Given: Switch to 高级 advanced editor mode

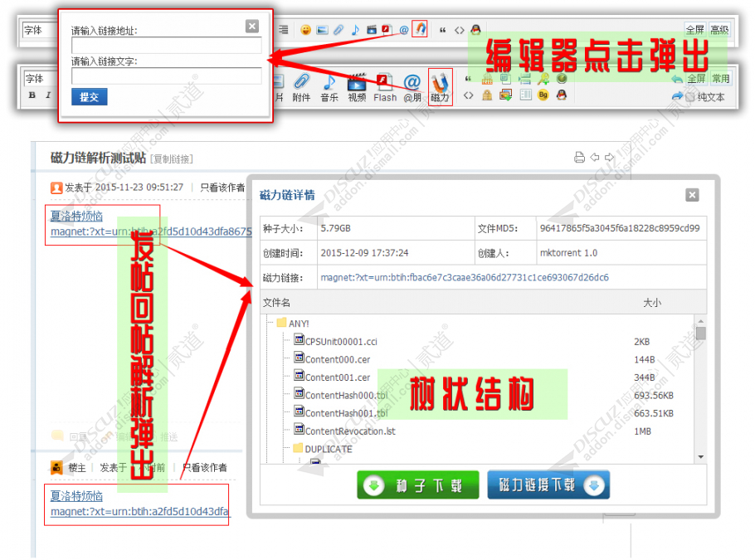Looking at the screenshot, I should 718,30.
